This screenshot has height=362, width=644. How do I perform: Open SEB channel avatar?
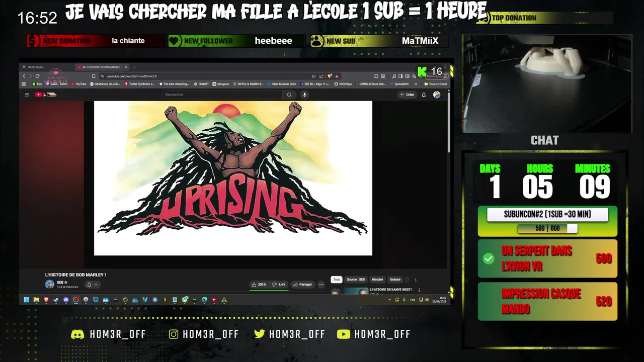coord(49,285)
